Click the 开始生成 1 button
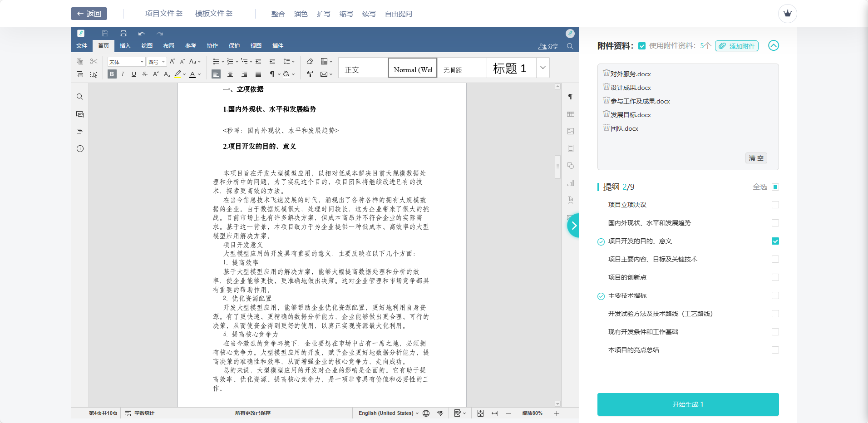The width and height of the screenshot is (868, 423). (x=687, y=404)
